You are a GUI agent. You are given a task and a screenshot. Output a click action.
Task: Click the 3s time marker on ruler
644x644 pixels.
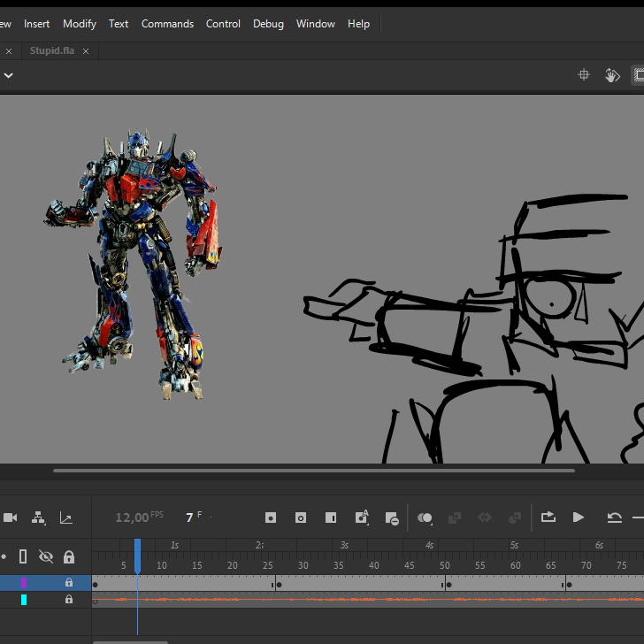[x=344, y=545]
